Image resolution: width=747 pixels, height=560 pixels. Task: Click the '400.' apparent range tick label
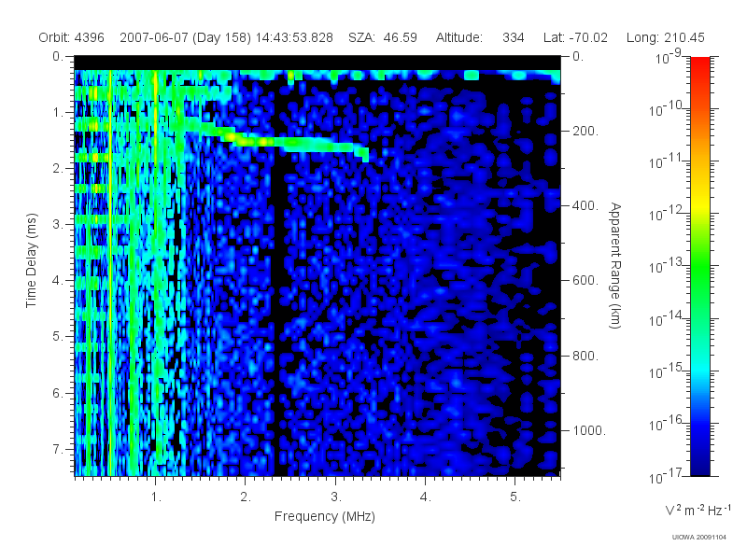tap(585, 205)
